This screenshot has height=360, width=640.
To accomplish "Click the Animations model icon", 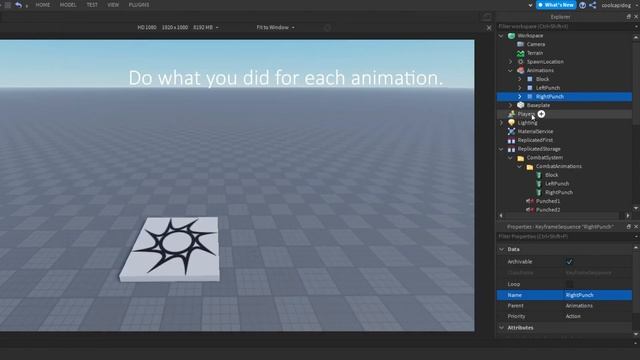I will click(520, 70).
